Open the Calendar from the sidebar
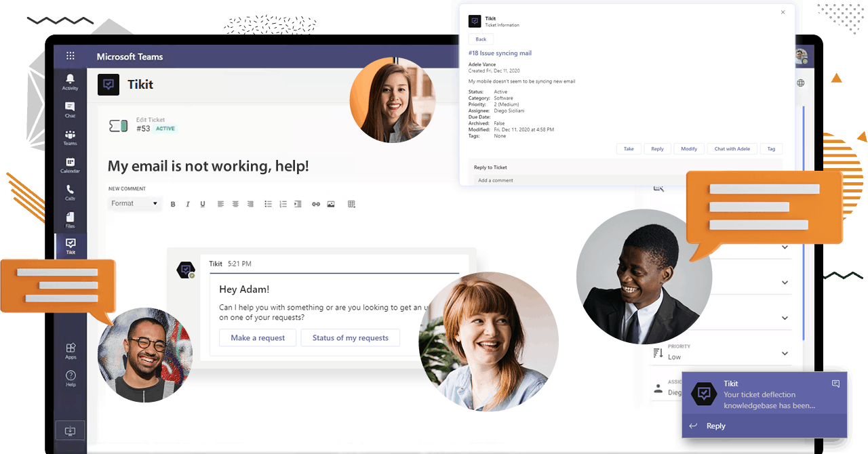Screen dimensions: 868x454 pos(71,165)
